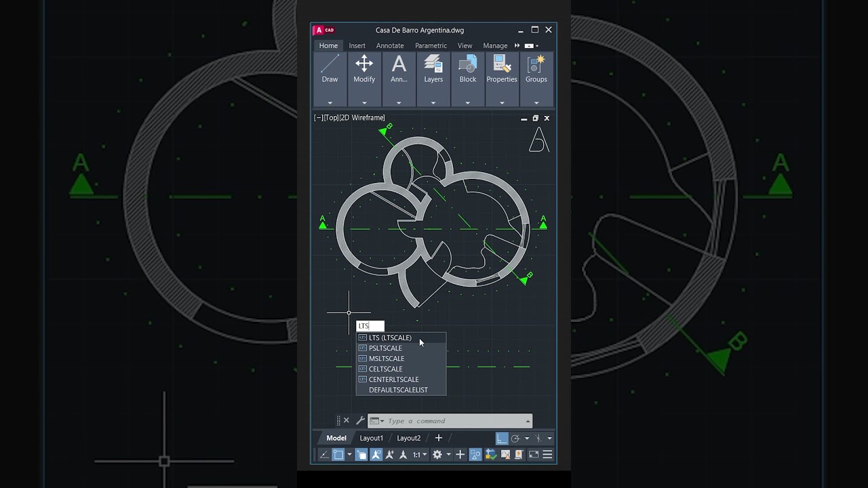Expand command history with up arrow
The height and width of the screenshot is (488, 868).
coord(528,421)
